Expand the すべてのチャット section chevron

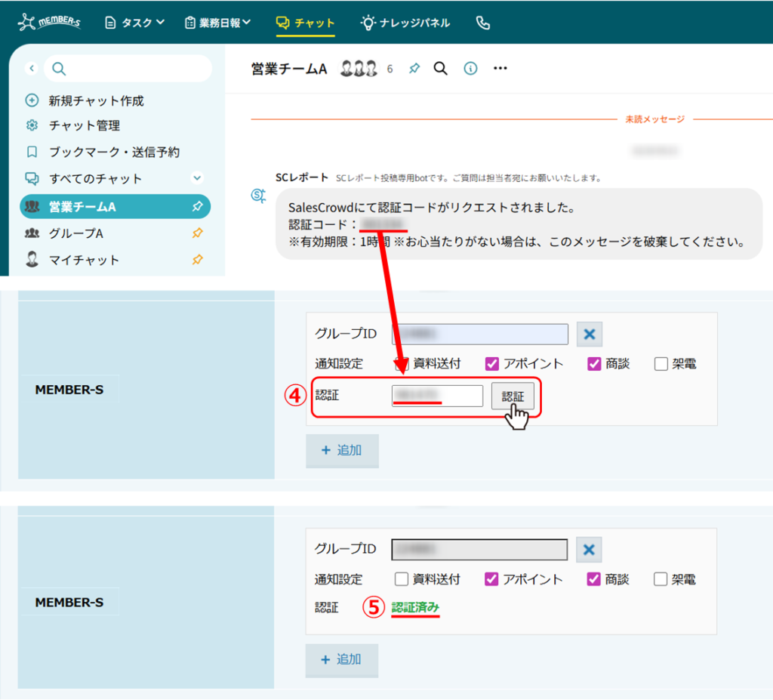click(197, 178)
